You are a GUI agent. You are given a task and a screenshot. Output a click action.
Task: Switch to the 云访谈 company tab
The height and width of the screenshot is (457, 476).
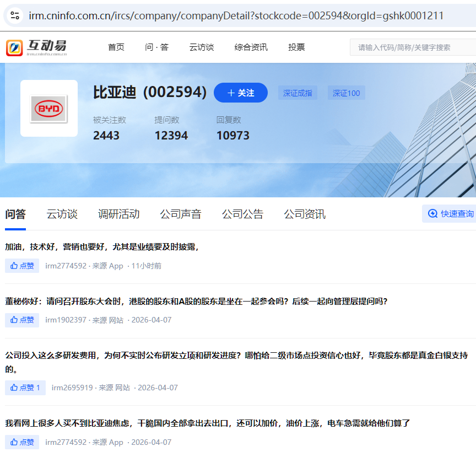tap(62, 214)
